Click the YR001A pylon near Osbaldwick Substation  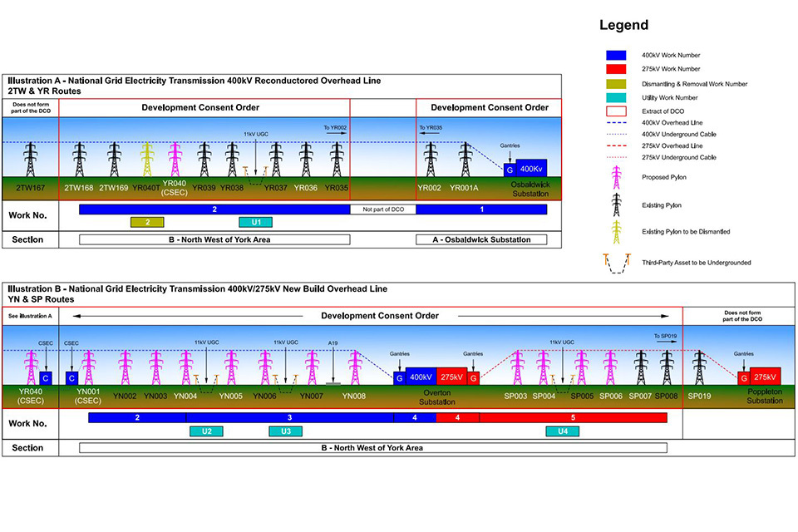point(465,159)
